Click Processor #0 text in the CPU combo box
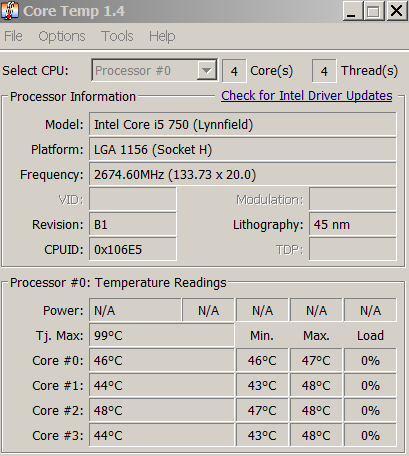 pyautogui.click(x=133, y=71)
